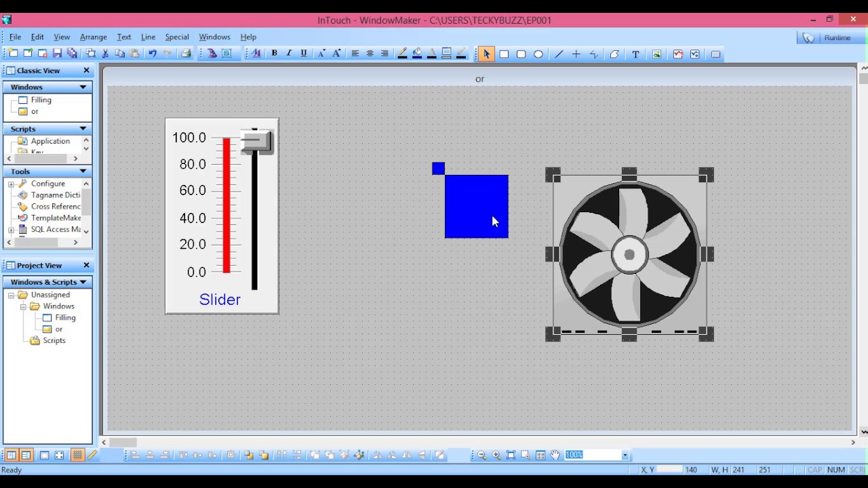868x488 pixels.
Task: Toggle the Ruler icon in bottom toolbar
Action: coord(92,455)
